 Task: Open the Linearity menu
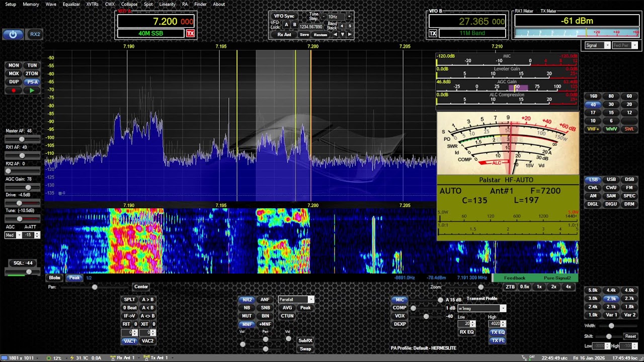[168, 5]
